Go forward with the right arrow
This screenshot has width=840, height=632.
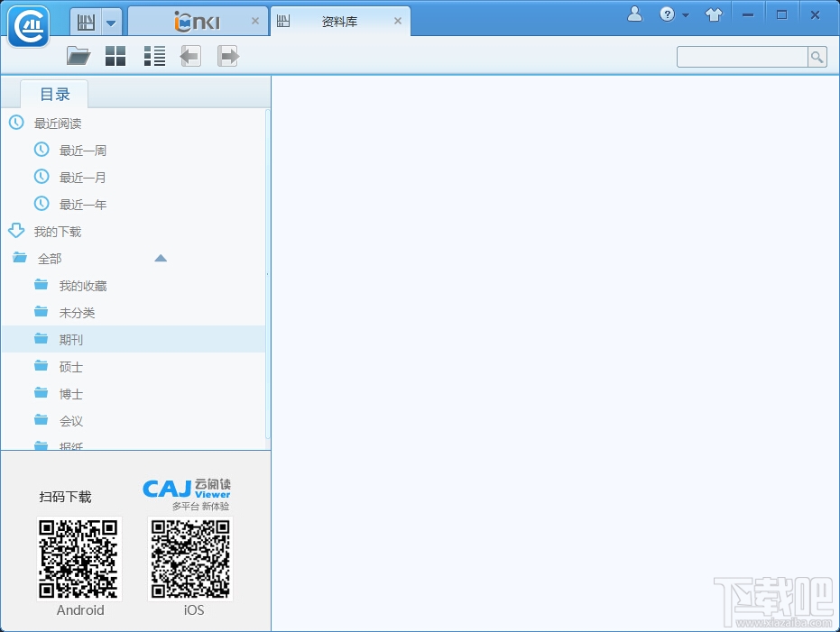(x=228, y=56)
